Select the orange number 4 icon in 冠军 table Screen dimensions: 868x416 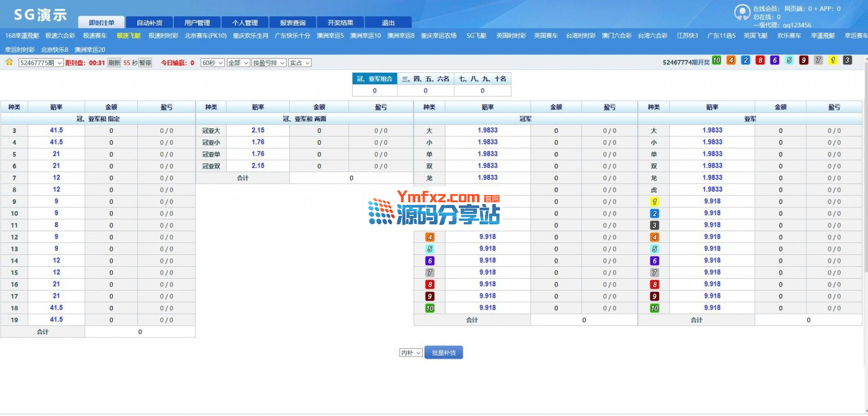point(429,237)
